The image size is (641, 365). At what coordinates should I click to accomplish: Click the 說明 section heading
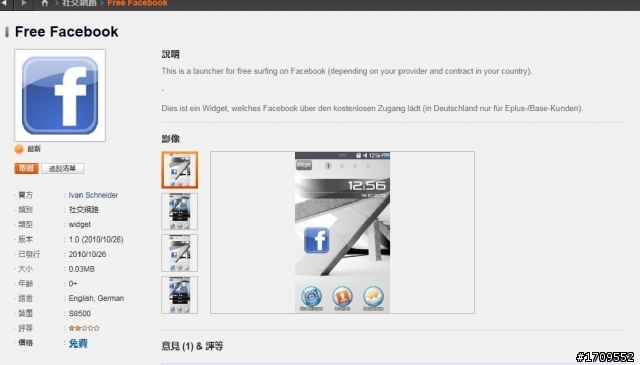(170, 54)
